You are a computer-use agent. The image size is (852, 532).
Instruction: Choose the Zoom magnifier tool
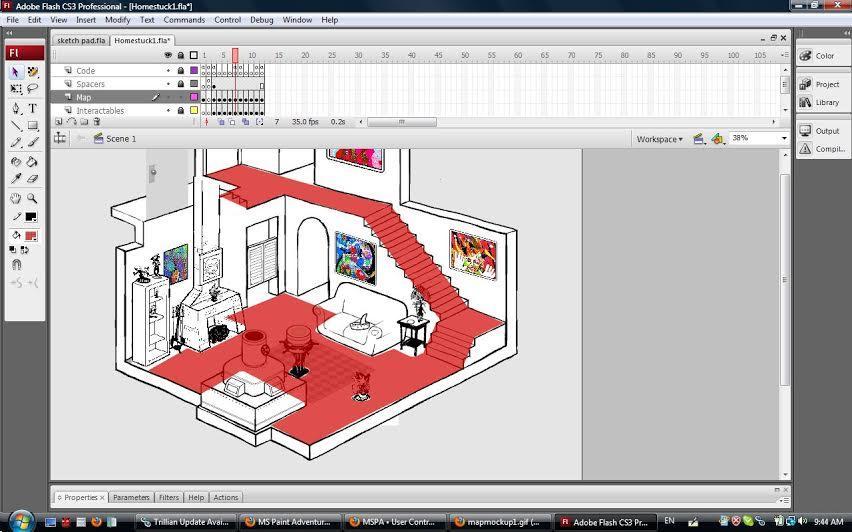(33, 198)
